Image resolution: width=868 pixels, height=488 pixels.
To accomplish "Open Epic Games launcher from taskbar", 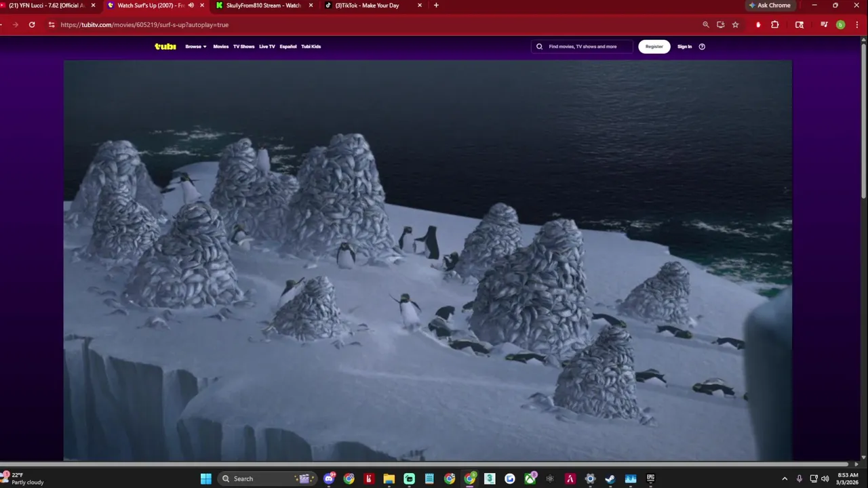I will point(651,479).
